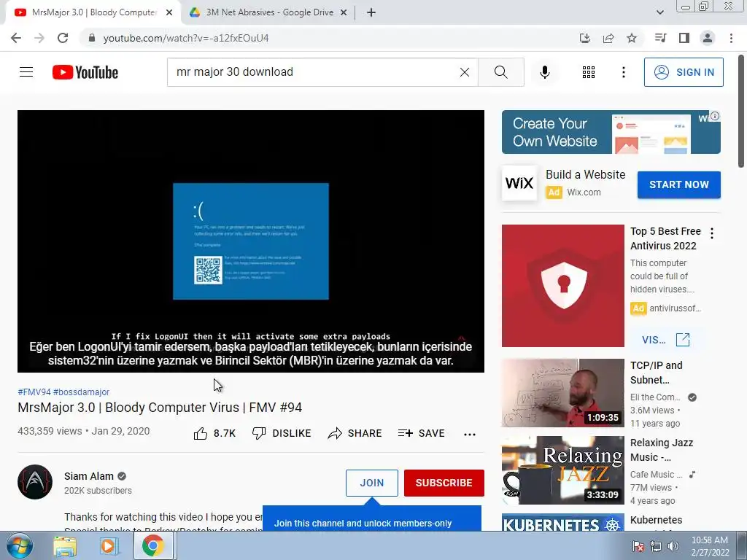Open Siam Alam channel avatar
This screenshot has width=747, height=560.
coord(35,482)
